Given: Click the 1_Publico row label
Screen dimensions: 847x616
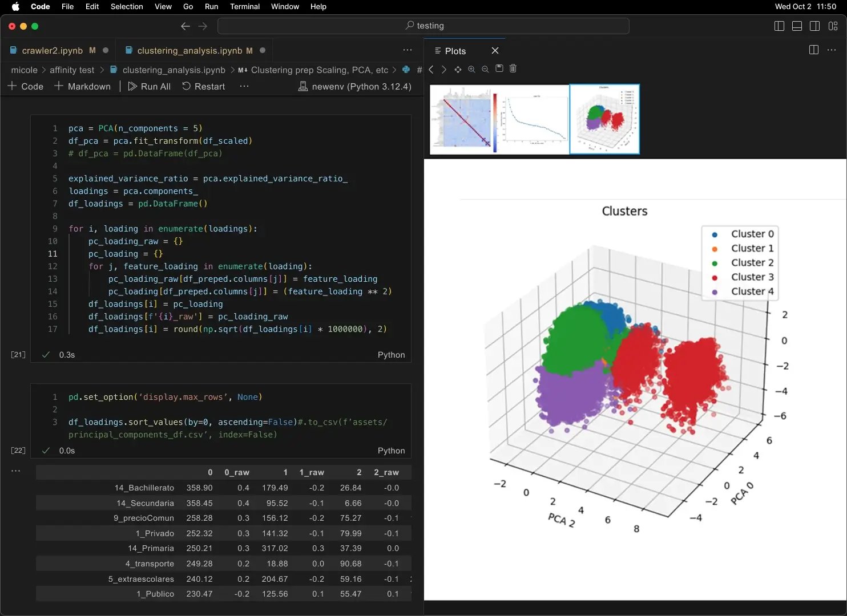Looking at the screenshot, I should [x=155, y=594].
